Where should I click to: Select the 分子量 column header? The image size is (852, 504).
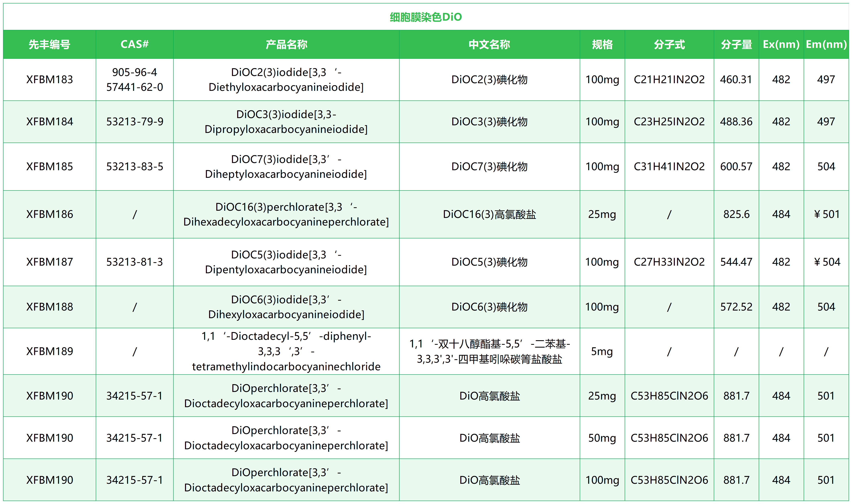point(736,45)
